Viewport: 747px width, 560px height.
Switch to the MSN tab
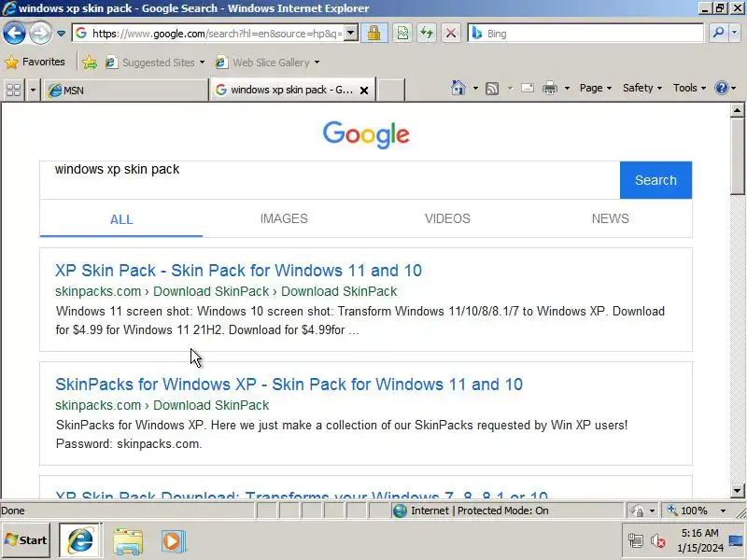(125, 90)
